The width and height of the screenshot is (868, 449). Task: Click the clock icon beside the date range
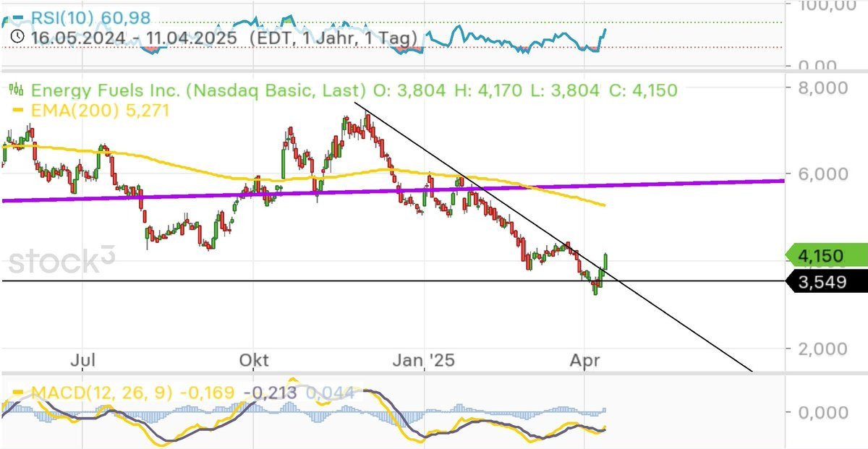pos(17,38)
